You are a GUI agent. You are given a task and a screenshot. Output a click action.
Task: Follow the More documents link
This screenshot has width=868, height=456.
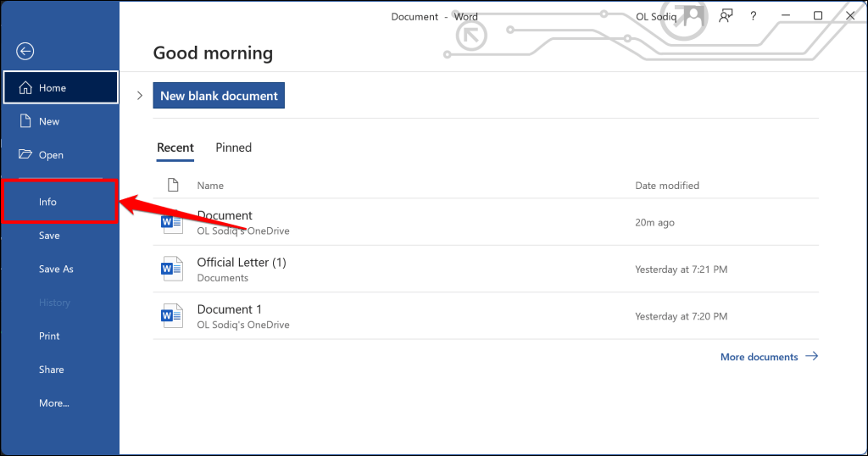769,357
